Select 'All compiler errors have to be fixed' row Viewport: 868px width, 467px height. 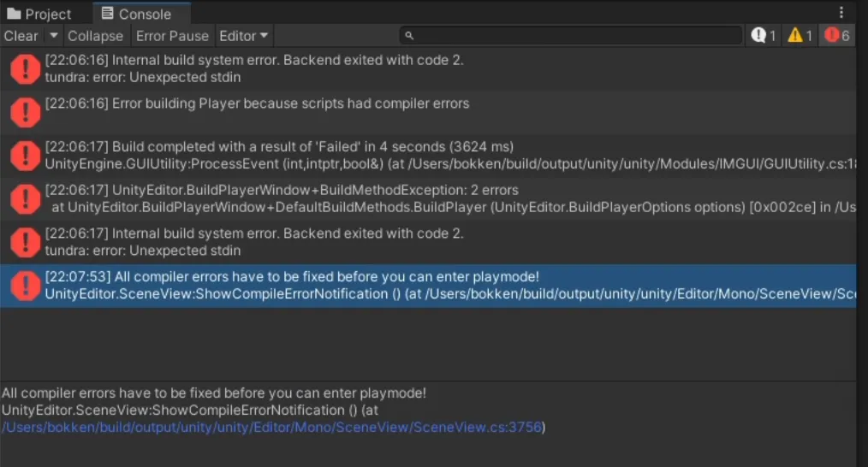[x=428, y=286]
